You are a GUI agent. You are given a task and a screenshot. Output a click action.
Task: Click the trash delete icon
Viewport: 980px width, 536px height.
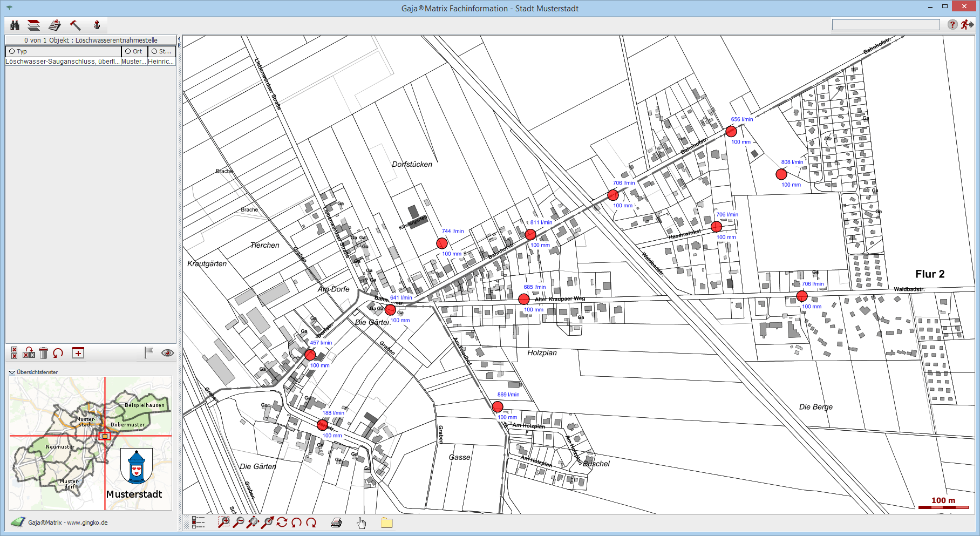(44, 353)
